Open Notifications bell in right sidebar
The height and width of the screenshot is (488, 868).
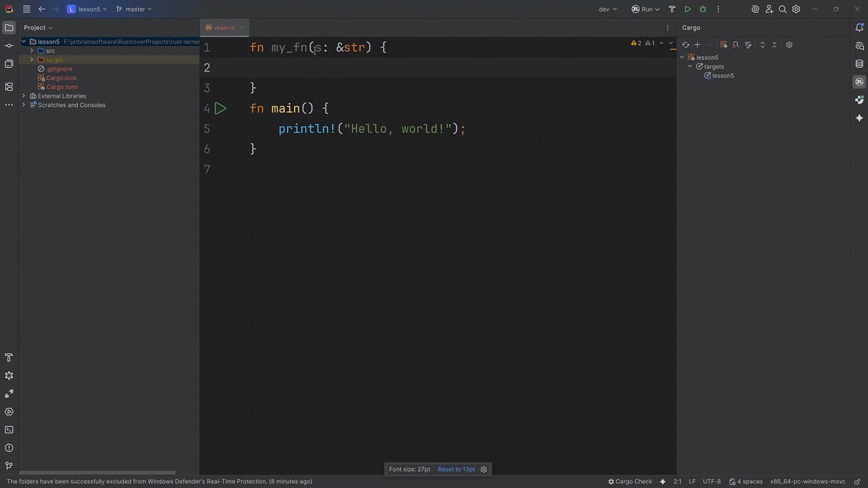tap(859, 28)
